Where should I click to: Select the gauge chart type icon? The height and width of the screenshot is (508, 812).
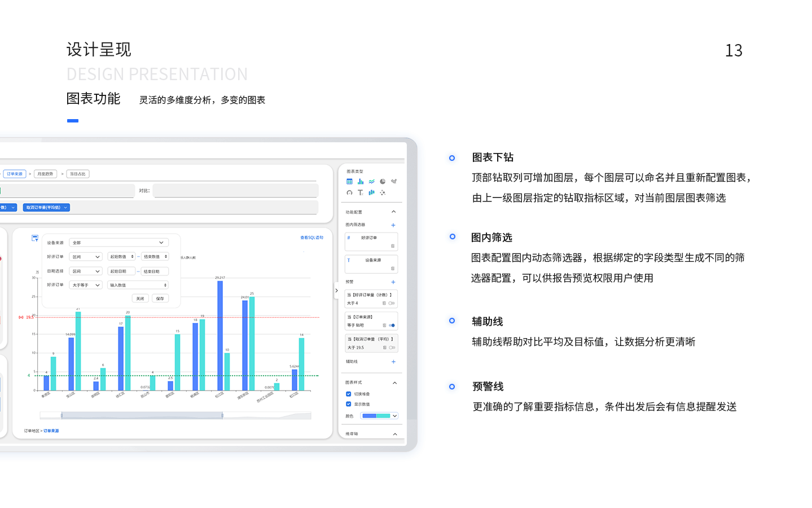349,192
